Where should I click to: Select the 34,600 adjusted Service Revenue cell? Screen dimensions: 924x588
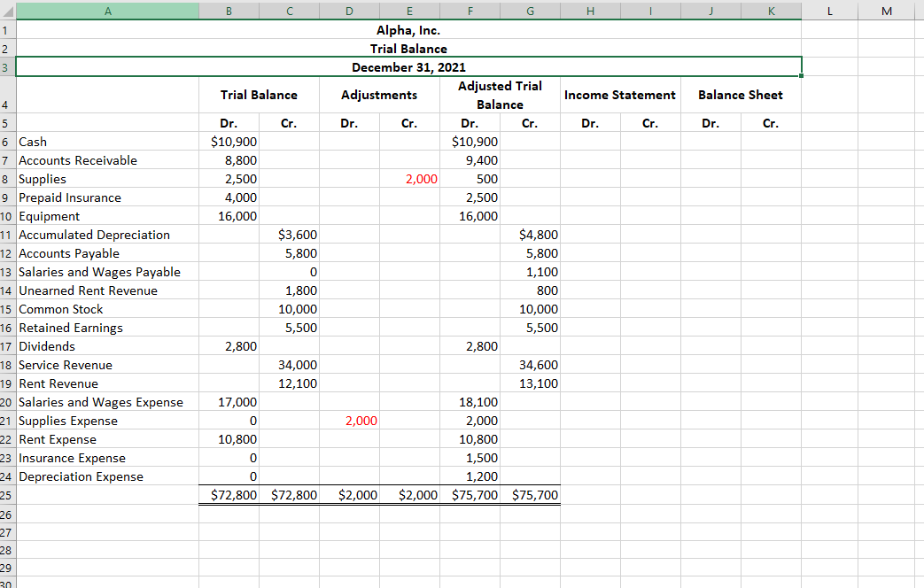coord(530,365)
